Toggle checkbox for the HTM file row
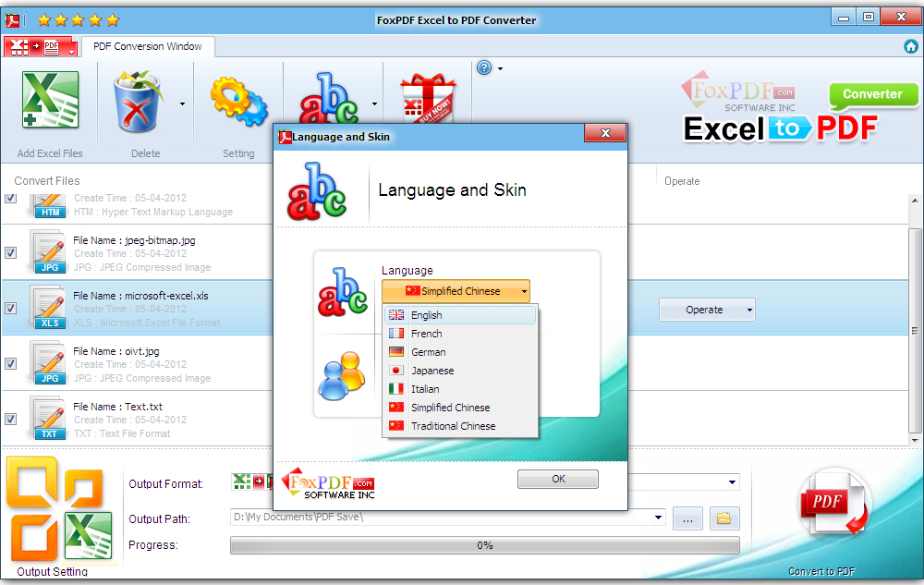 (x=10, y=198)
